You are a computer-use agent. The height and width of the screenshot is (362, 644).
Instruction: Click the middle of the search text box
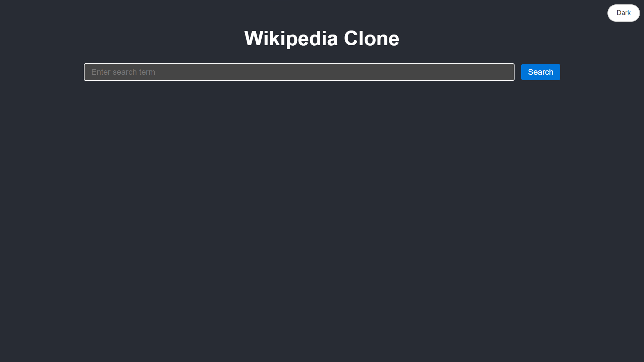pyautogui.click(x=299, y=72)
